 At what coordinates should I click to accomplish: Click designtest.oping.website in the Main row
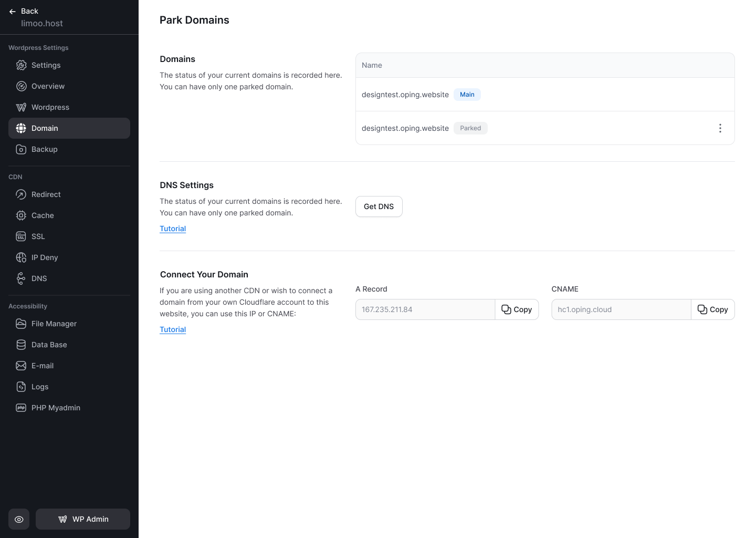(x=405, y=95)
